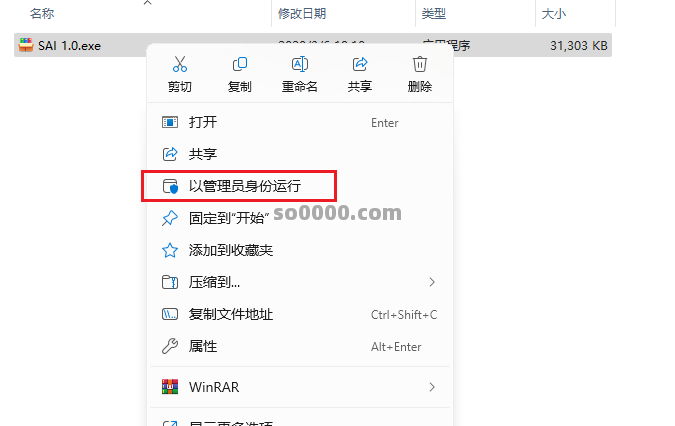
Task: Sort by 修改日期 column header
Action: tap(302, 14)
